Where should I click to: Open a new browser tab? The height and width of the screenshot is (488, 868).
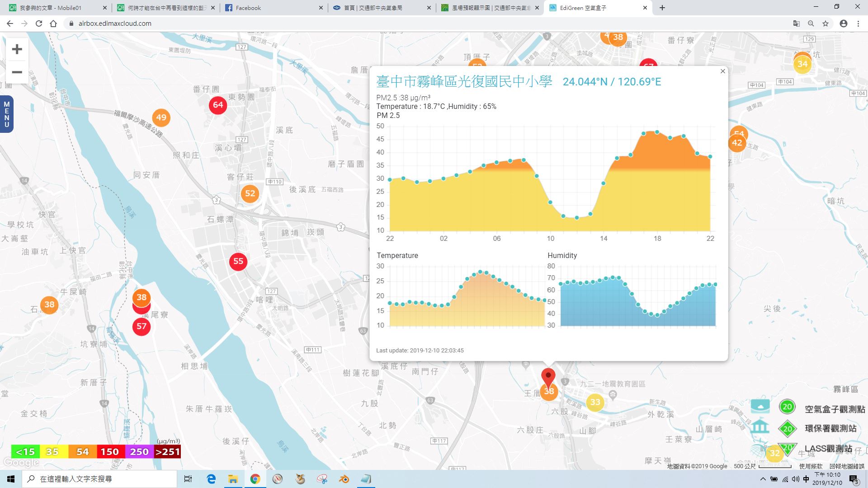[x=662, y=8]
